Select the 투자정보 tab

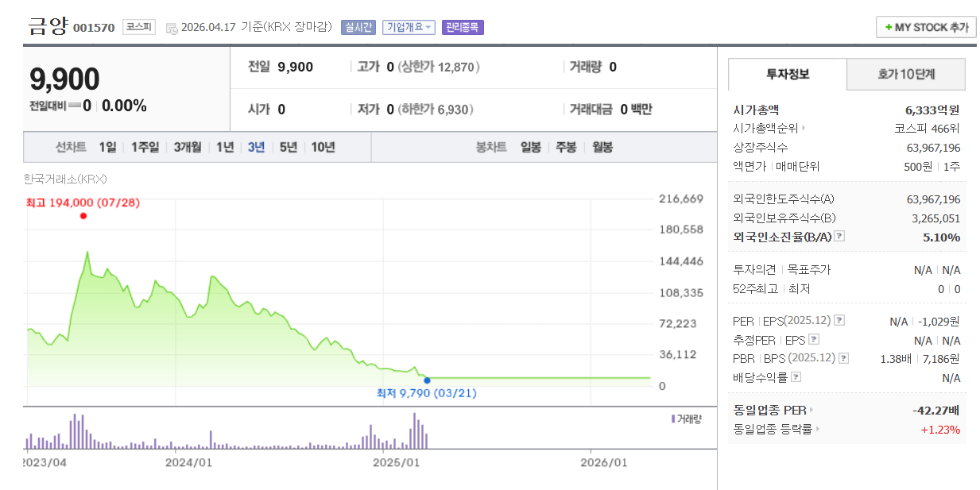787,75
